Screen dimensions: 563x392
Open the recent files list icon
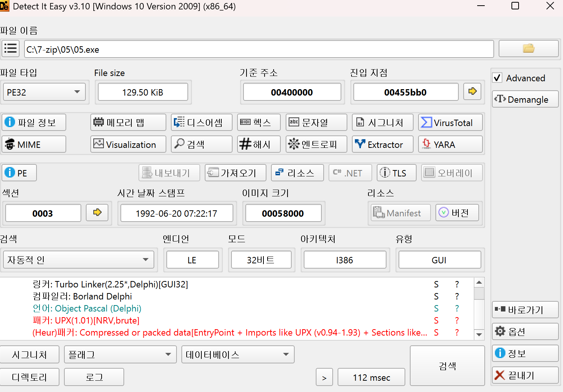(11, 49)
